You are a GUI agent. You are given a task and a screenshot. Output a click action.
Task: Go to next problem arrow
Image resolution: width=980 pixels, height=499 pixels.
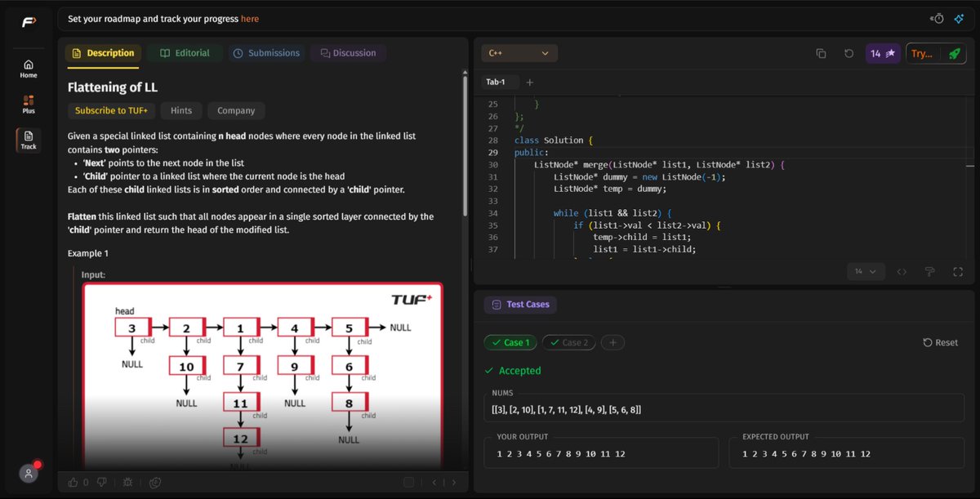tap(455, 483)
